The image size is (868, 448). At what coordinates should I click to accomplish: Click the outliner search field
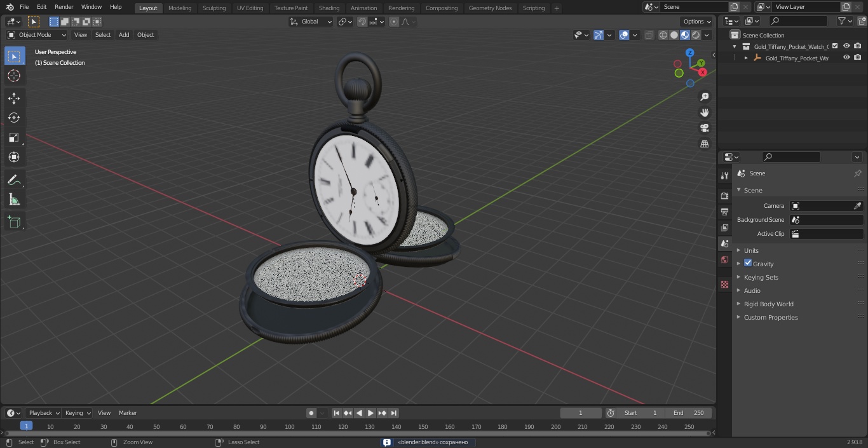797,21
